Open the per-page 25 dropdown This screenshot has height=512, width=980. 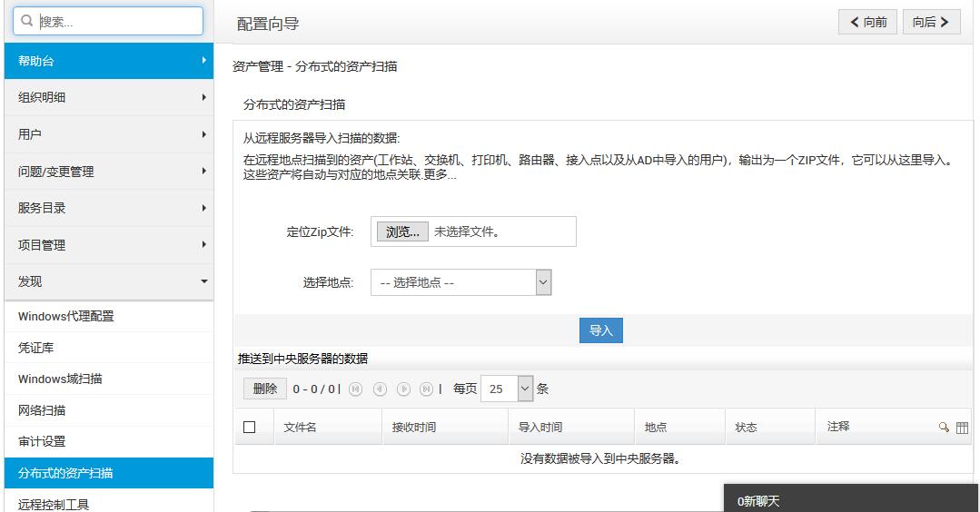coord(507,389)
